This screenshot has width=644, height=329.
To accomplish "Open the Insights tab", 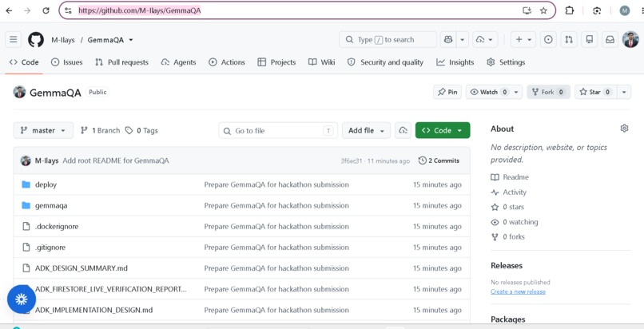I will [455, 62].
